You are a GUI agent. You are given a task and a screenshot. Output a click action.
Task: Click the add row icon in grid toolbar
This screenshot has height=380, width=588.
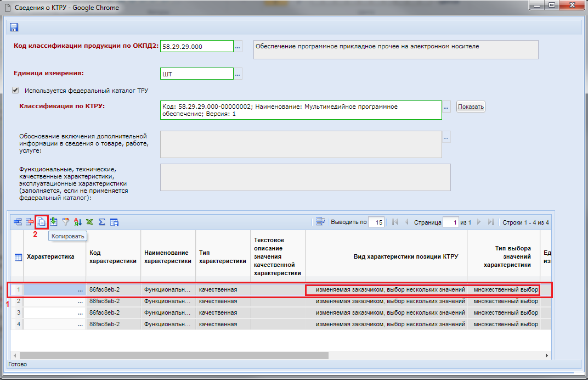[18, 222]
